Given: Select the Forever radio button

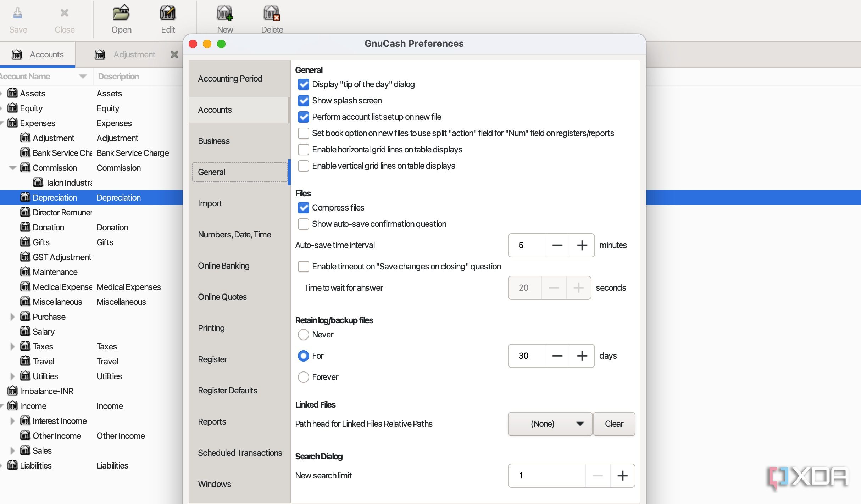Looking at the screenshot, I should 303,377.
